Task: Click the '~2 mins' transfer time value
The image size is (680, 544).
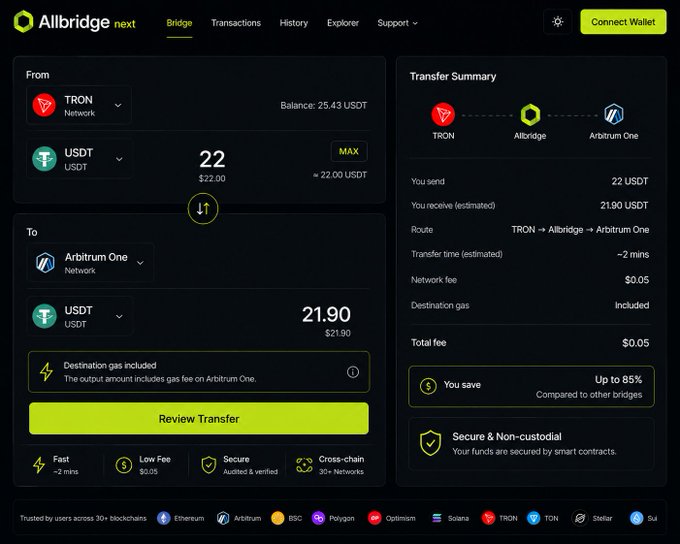Action: pyautogui.click(x=633, y=254)
